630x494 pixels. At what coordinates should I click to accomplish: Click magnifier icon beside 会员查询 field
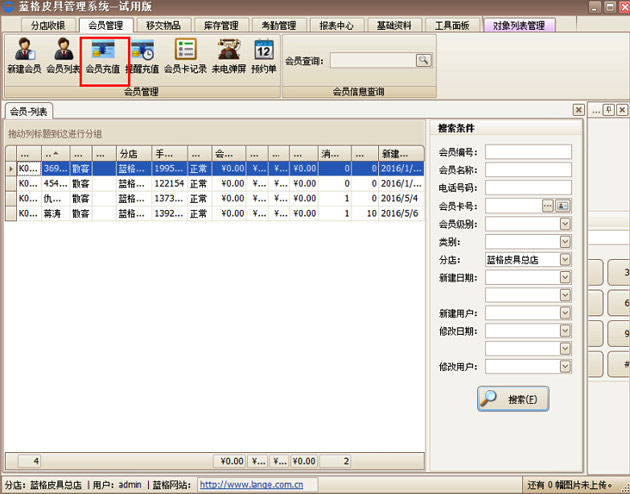click(423, 61)
